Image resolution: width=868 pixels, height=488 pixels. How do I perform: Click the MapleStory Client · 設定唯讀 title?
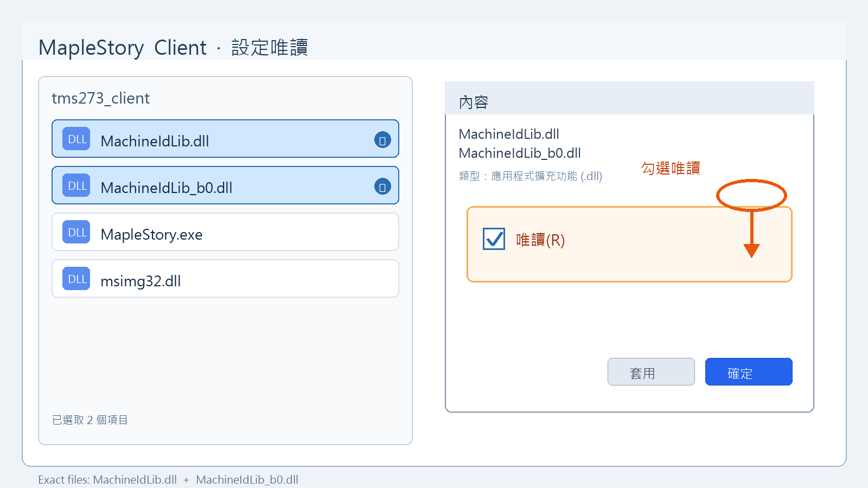tap(173, 48)
